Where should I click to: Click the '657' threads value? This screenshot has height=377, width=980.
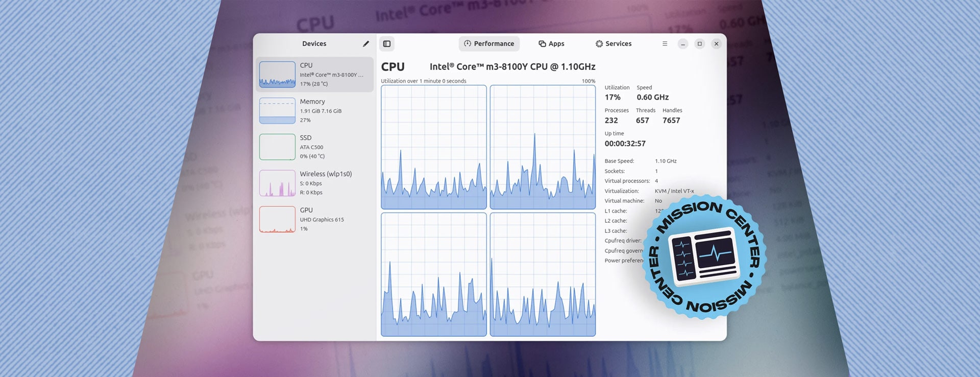(642, 121)
